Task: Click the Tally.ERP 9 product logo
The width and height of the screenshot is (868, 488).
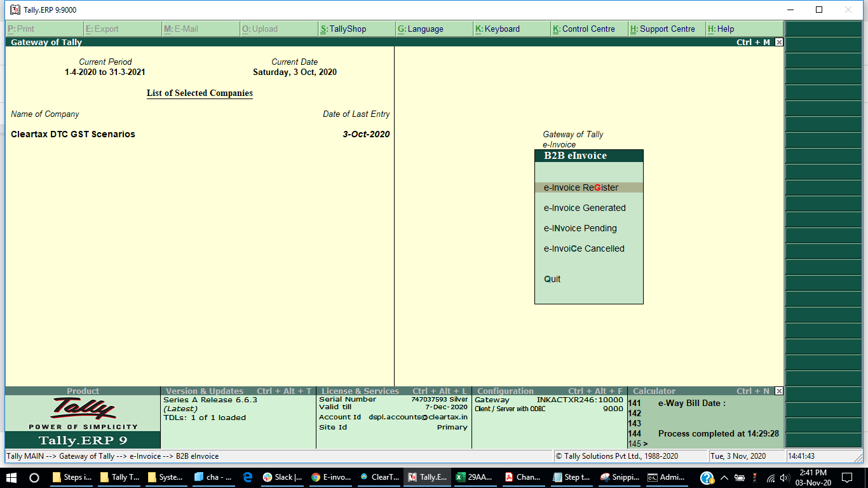Action: [83, 422]
